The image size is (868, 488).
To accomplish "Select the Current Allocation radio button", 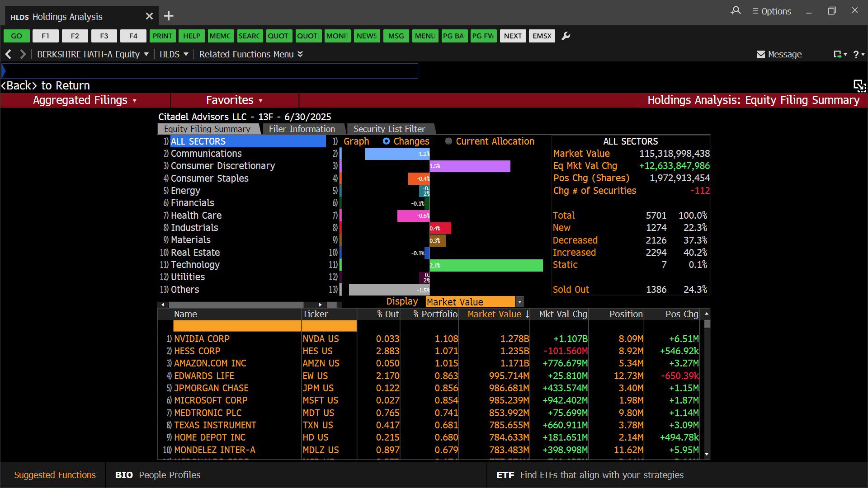I will point(448,141).
